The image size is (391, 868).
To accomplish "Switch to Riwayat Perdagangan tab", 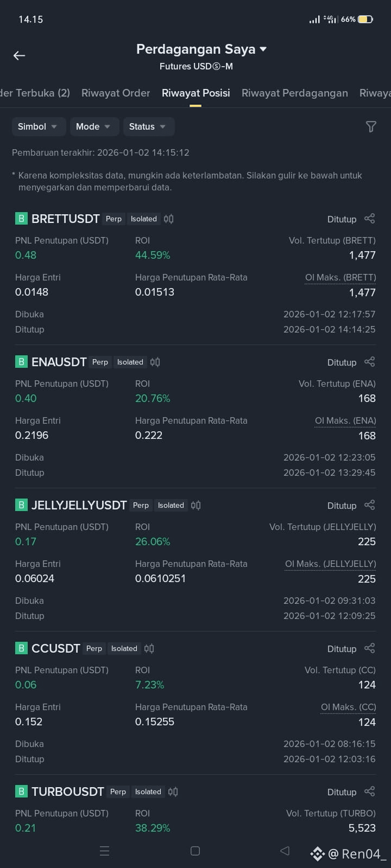I will pyautogui.click(x=295, y=93).
